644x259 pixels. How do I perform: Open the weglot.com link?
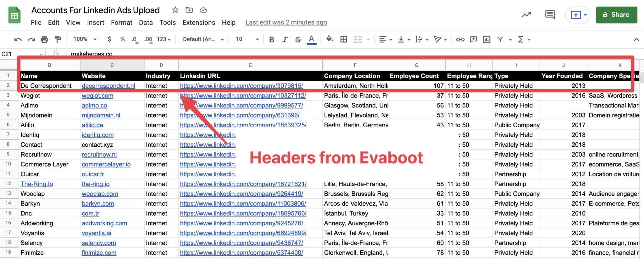(x=97, y=96)
